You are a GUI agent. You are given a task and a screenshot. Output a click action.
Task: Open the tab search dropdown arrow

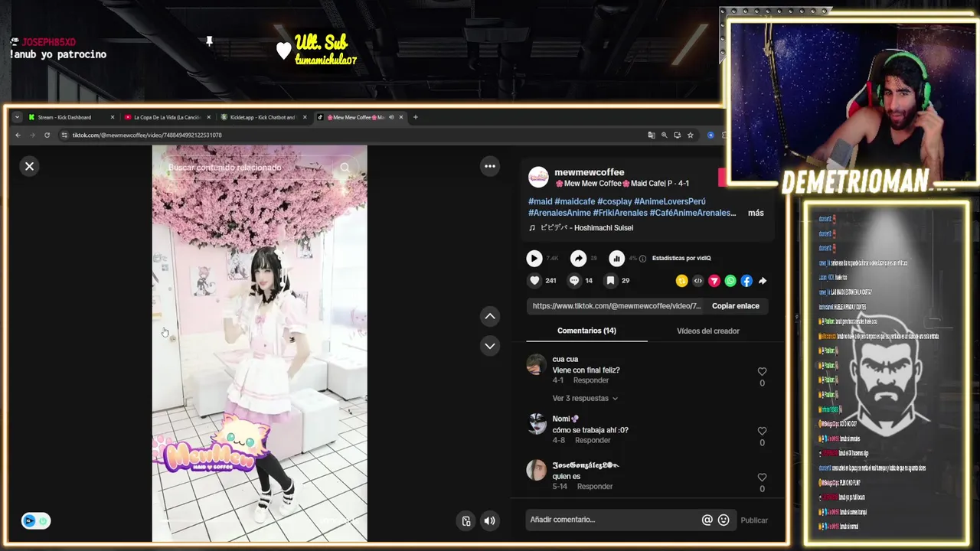[17, 117]
